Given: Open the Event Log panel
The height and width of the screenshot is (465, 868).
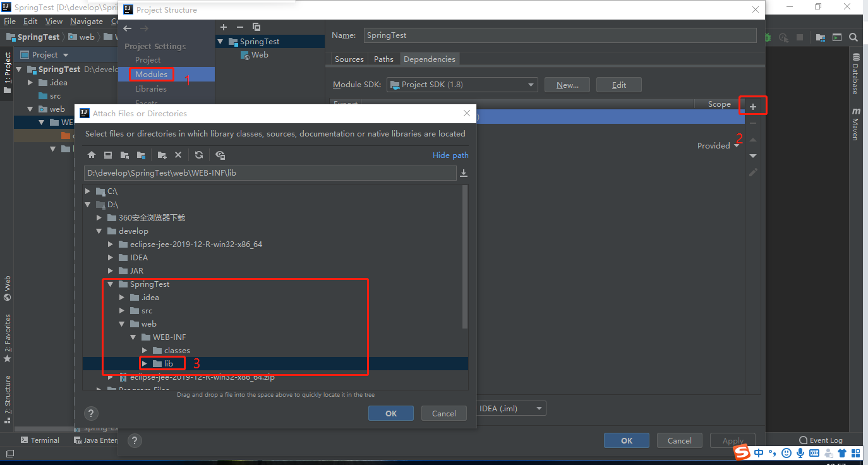Looking at the screenshot, I should 821,440.
